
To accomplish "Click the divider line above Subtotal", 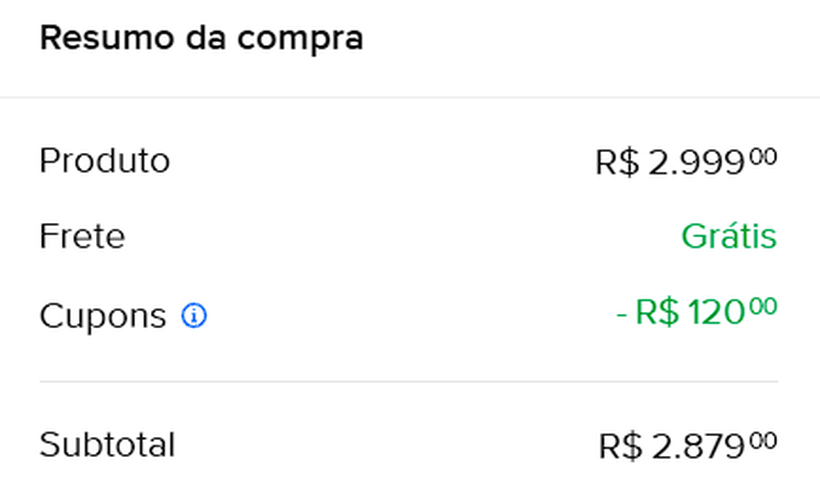I will pyautogui.click(x=409, y=382).
